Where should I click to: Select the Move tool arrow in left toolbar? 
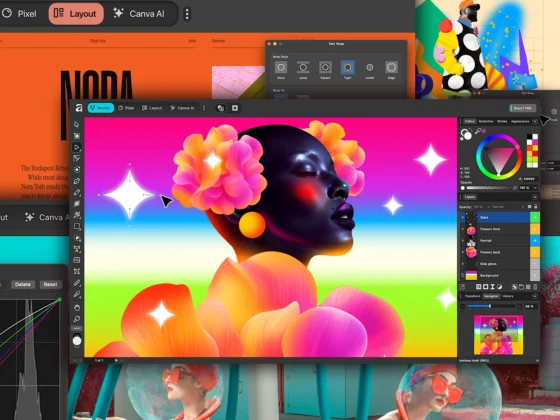coord(77,124)
